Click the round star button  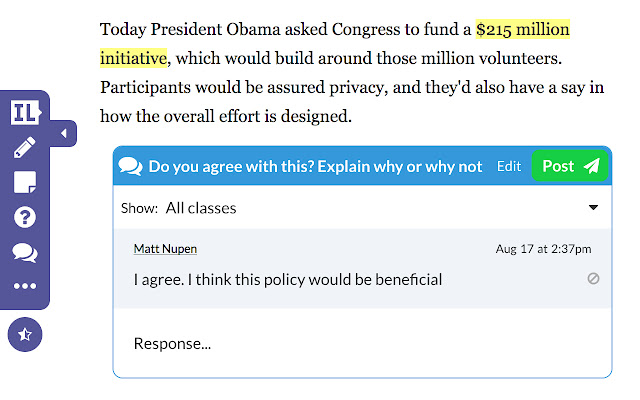point(25,335)
